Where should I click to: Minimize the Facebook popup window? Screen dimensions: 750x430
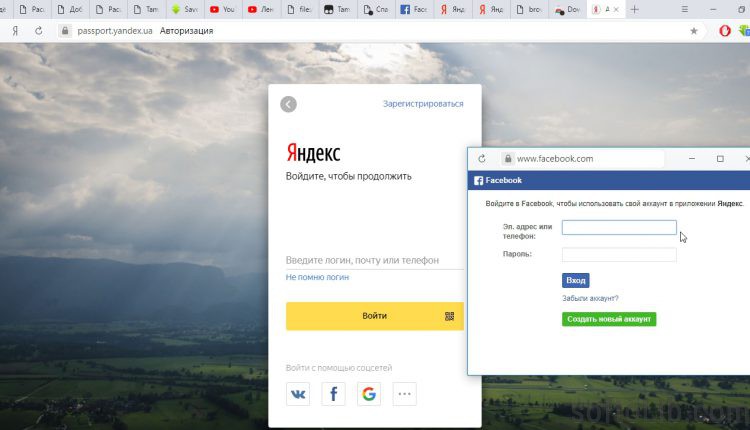[692, 158]
